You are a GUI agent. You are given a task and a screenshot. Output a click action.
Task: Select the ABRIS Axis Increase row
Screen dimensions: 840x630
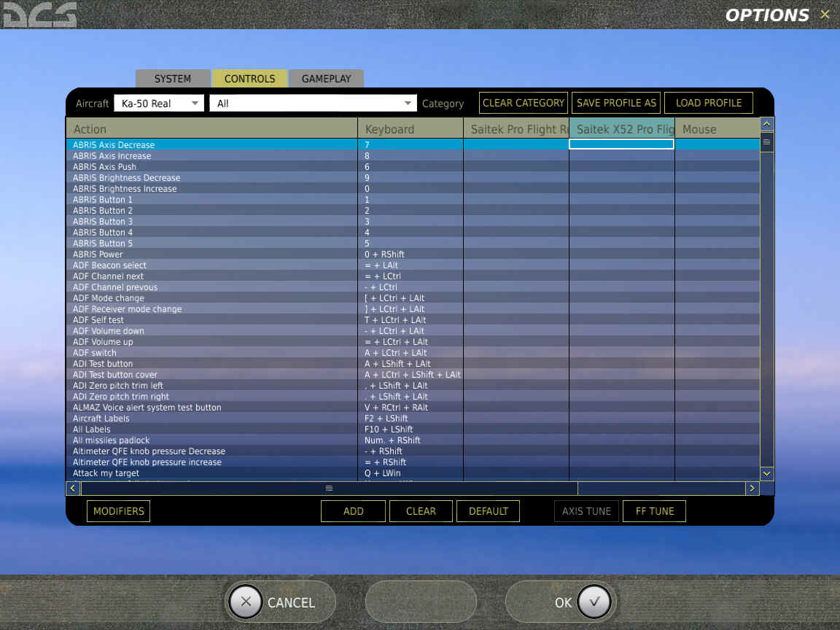point(413,156)
